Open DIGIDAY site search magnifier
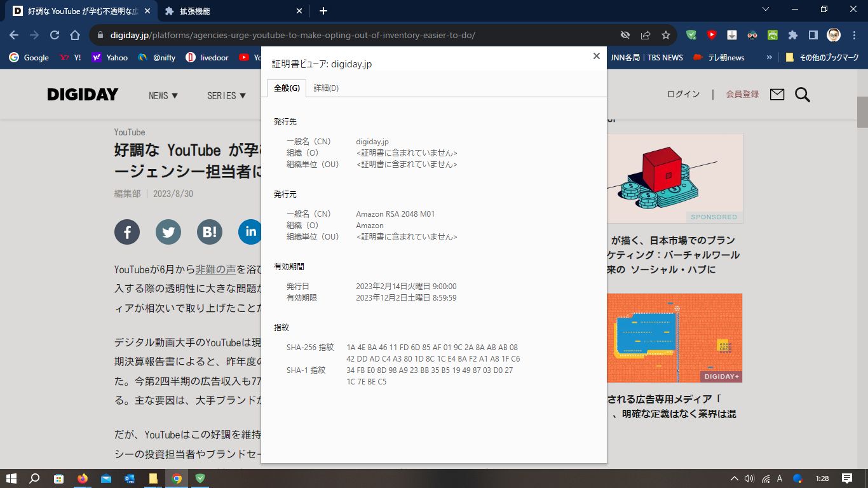 click(802, 95)
